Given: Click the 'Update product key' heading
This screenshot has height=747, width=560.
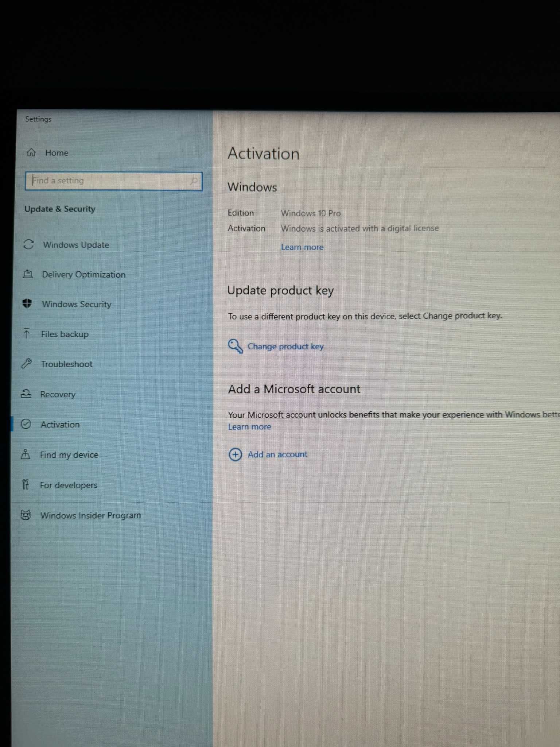Looking at the screenshot, I should [280, 290].
